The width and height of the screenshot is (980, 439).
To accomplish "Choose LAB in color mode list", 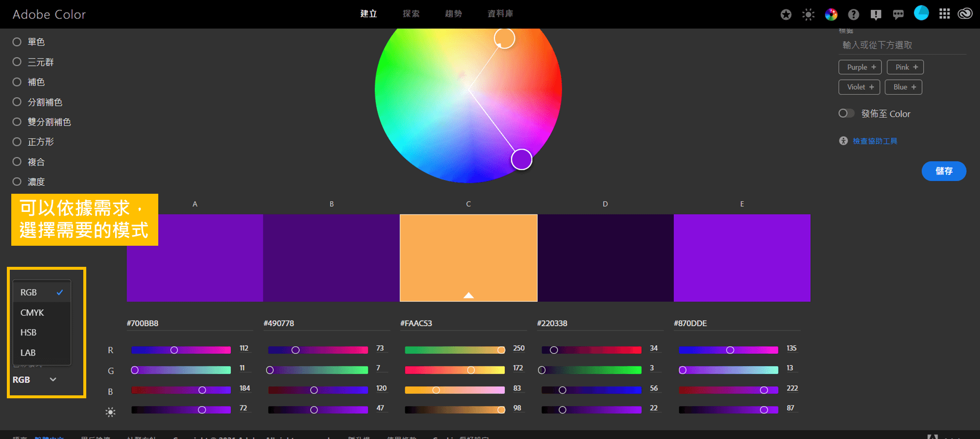I will tap(42, 353).
